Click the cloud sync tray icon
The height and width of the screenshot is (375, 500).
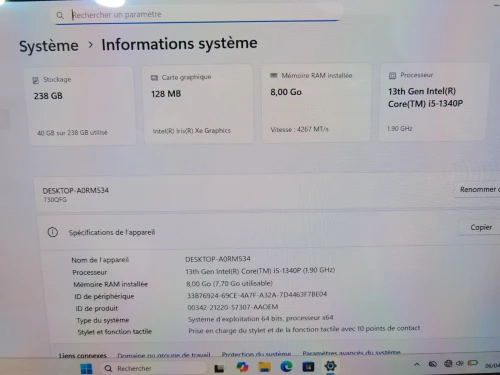[x=432, y=364]
